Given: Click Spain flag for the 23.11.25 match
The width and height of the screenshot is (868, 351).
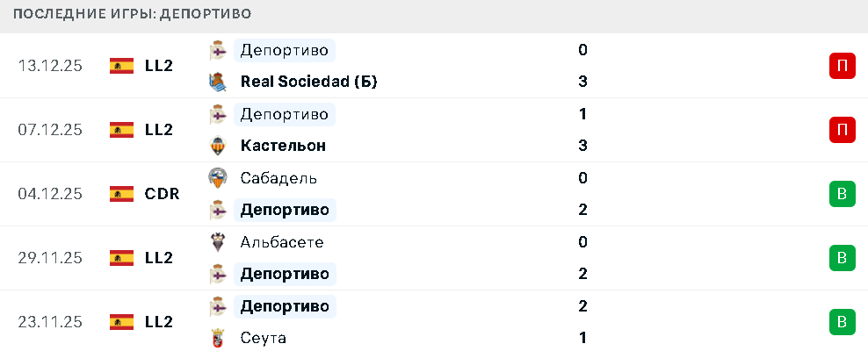Looking at the screenshot, I should click(x=121, y=322).
